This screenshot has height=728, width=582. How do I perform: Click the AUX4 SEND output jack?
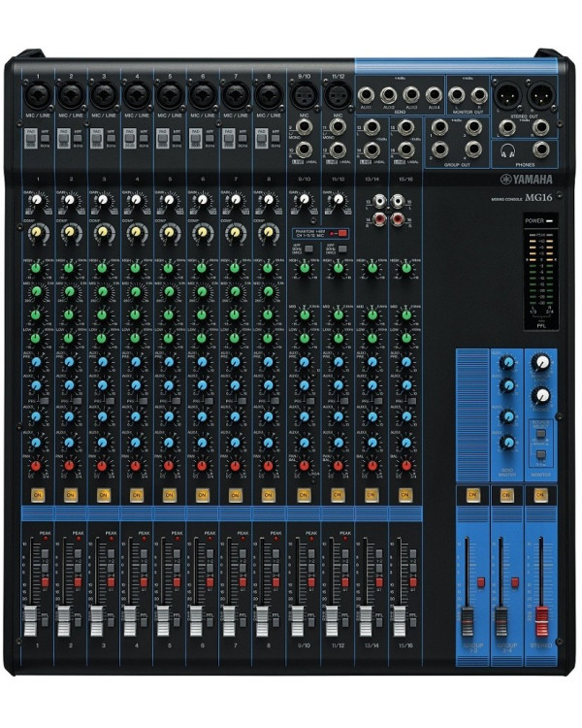tap(434, 95)
